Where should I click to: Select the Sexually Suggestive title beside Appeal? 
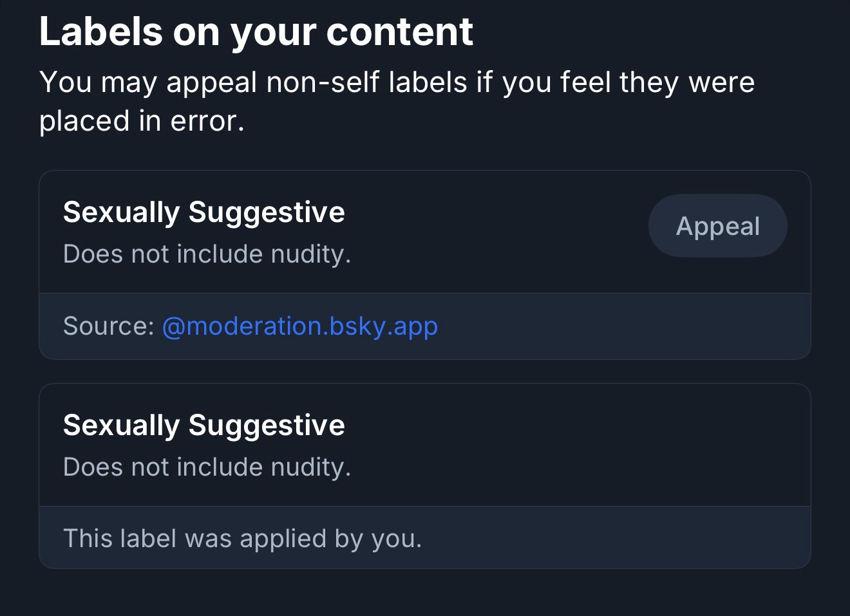[203, 212]
